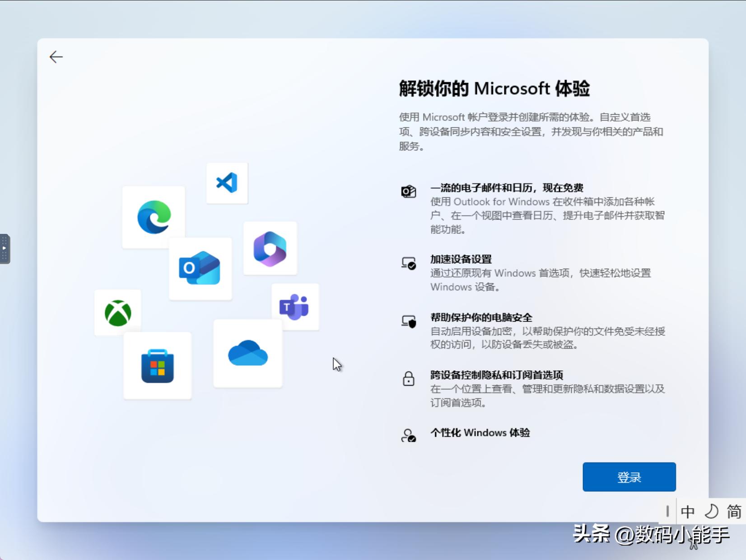Click the Microsoft Teams icon

(x=294, y=307)
